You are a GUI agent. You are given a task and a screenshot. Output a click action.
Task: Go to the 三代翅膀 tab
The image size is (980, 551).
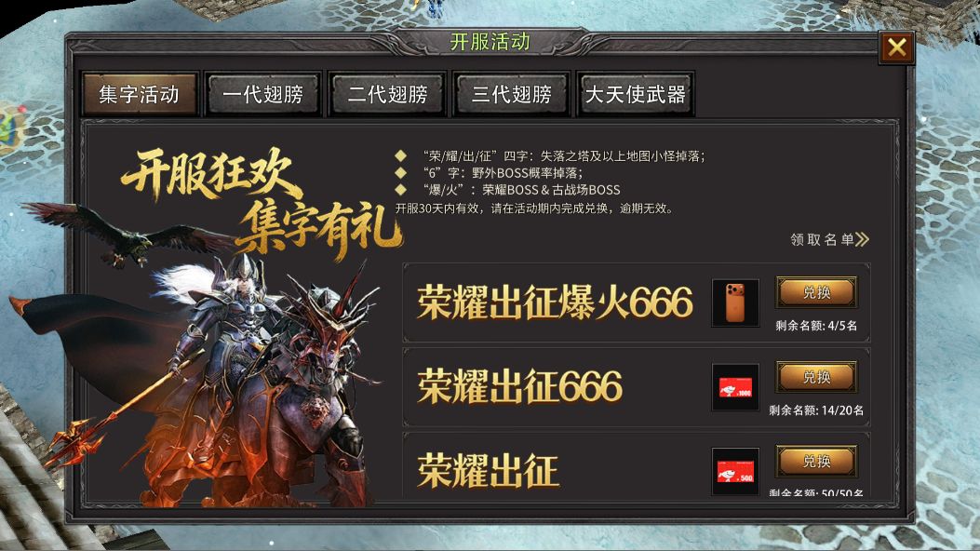pyautogui.click(x=511, y=94)
